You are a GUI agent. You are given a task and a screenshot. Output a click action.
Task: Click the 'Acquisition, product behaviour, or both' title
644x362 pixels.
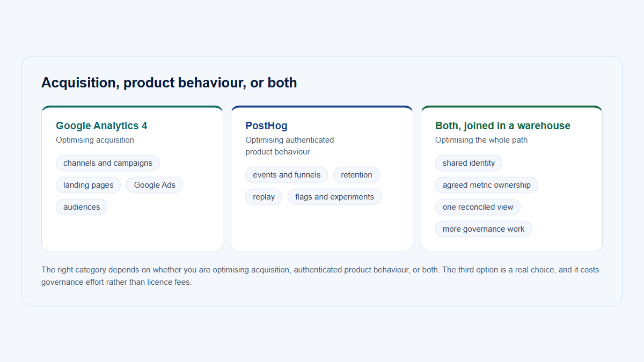[x=169, y=83]
